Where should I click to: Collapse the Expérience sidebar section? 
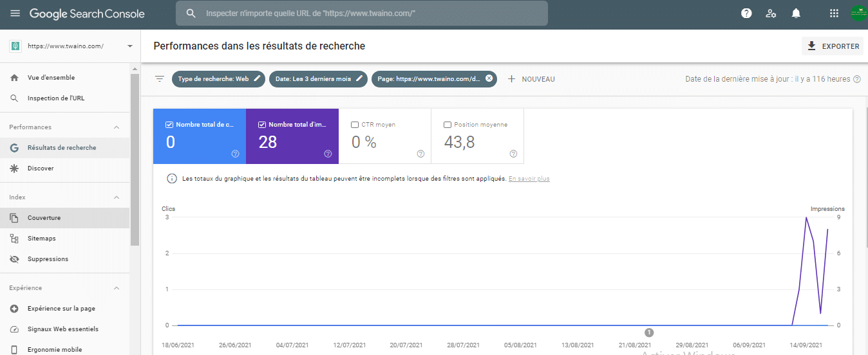pyautogui.click(x=117, y=288)
